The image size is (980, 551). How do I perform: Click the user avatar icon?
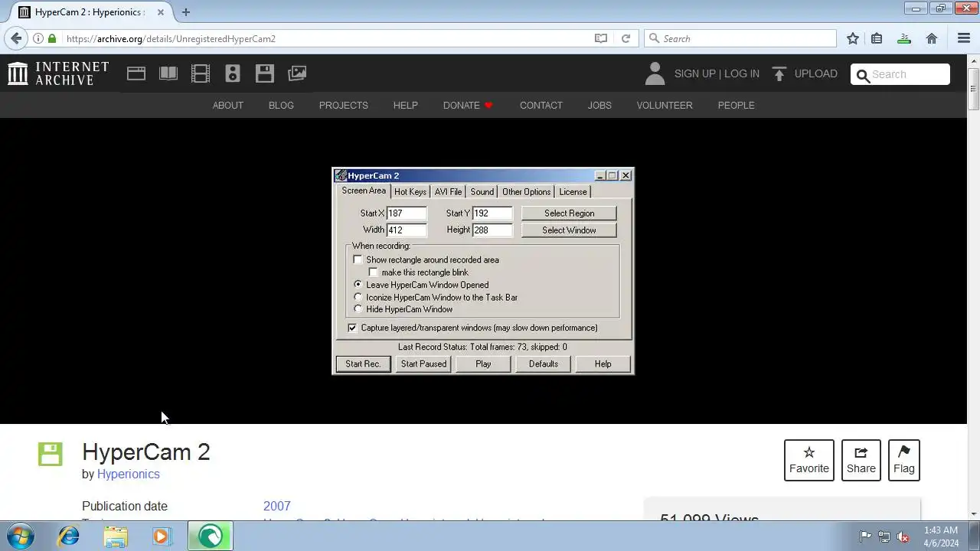click(x=655, y=73)
